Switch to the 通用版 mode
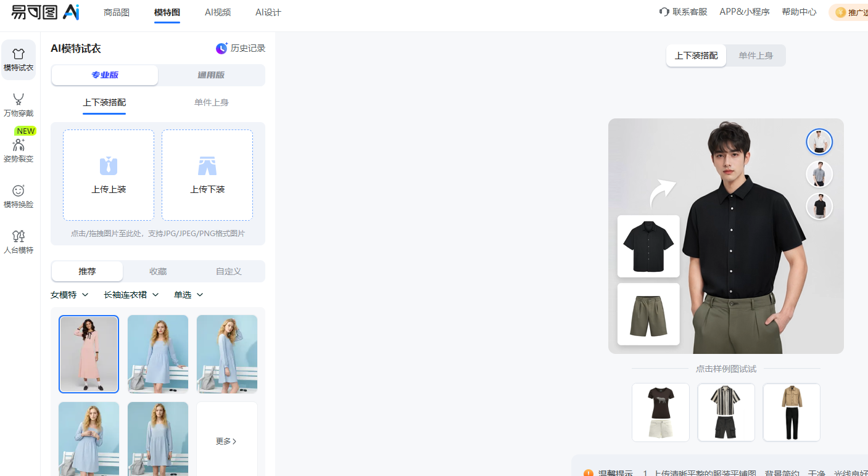Viewport: 868px width, 476px height. point(211,75)
